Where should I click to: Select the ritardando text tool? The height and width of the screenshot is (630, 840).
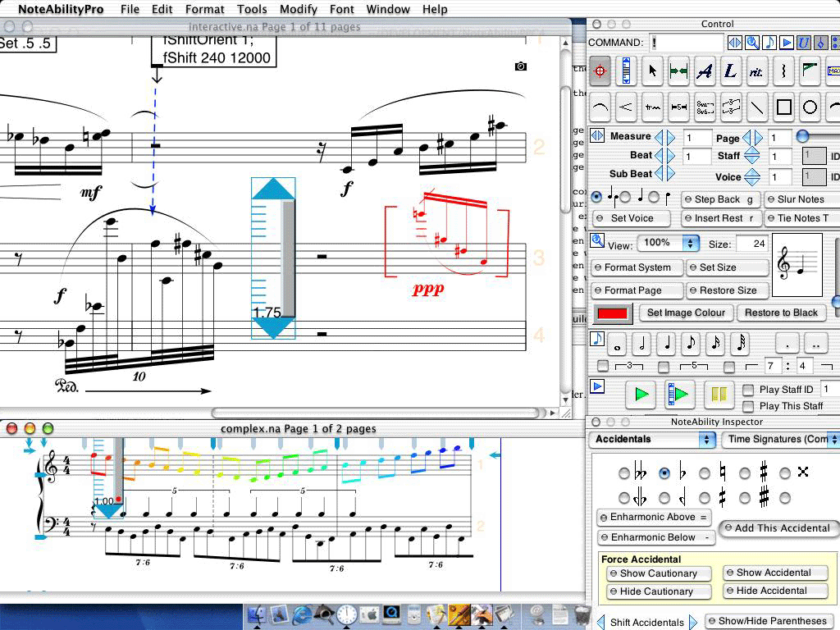point(756,72)
